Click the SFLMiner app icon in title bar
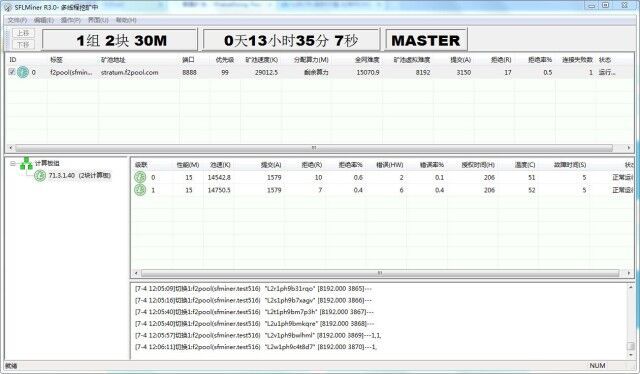This screenshot has width=640, height=374. click(8, 7)
